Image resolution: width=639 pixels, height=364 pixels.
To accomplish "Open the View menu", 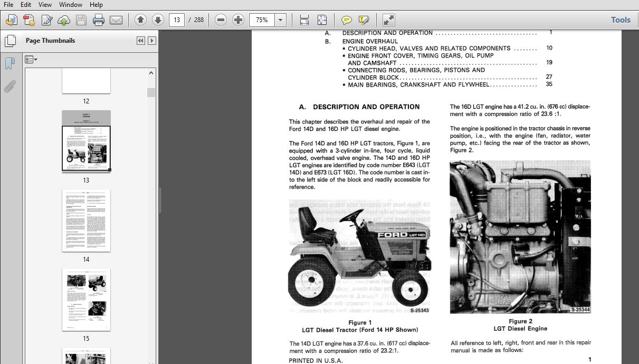I will pos(45,5).
